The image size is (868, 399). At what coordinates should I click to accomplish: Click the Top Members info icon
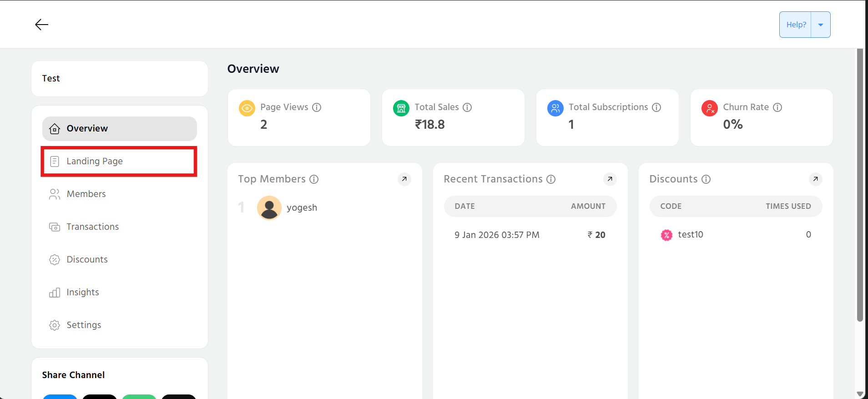click(x=314, y=179)
